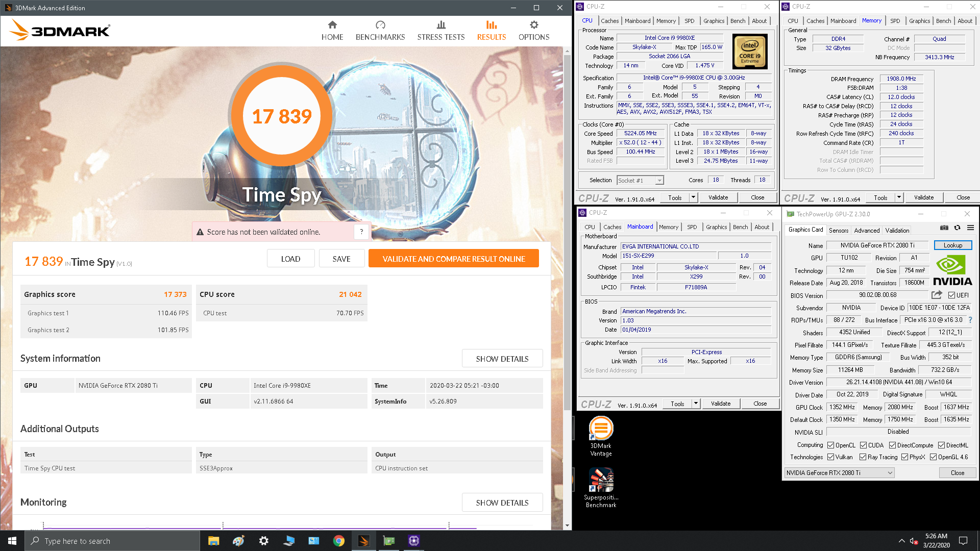Open the GPU selector dropdown in GPU-Z

pos(839,473)
